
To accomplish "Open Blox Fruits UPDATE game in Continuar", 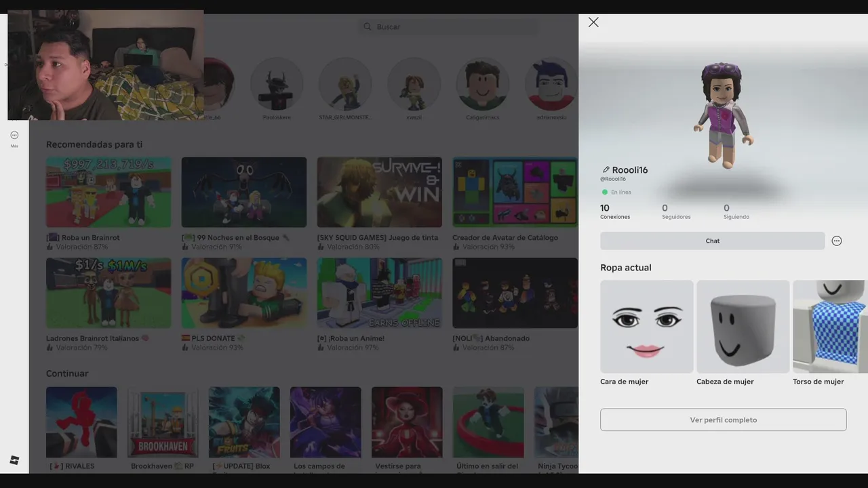I will 244,422.
